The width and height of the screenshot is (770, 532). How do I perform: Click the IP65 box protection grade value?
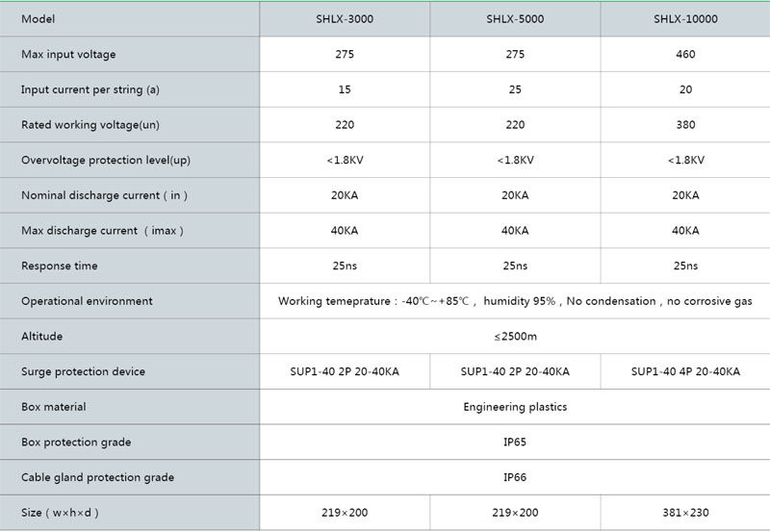click(515, 443)
